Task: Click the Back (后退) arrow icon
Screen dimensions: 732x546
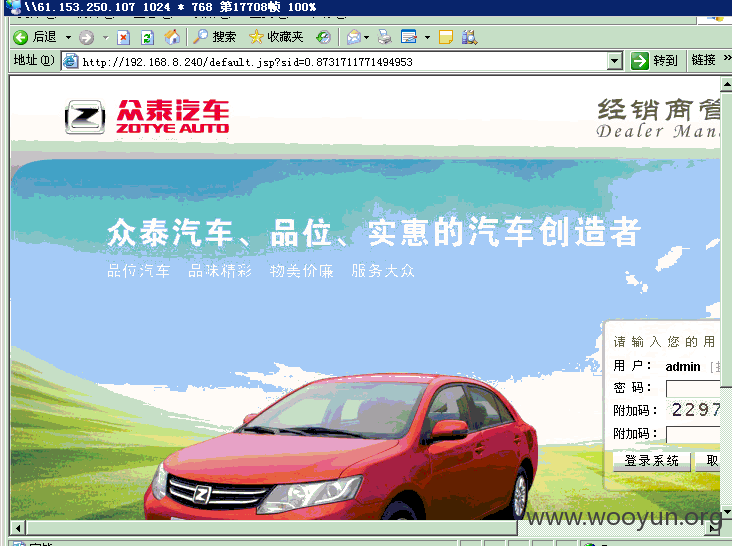Action: (x=21, y=37)
